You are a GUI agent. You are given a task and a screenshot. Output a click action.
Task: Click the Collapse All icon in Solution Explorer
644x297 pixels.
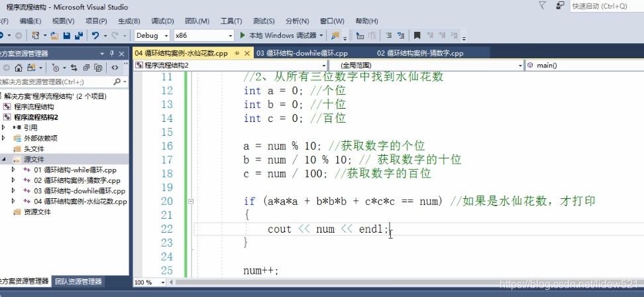point(86,68)
